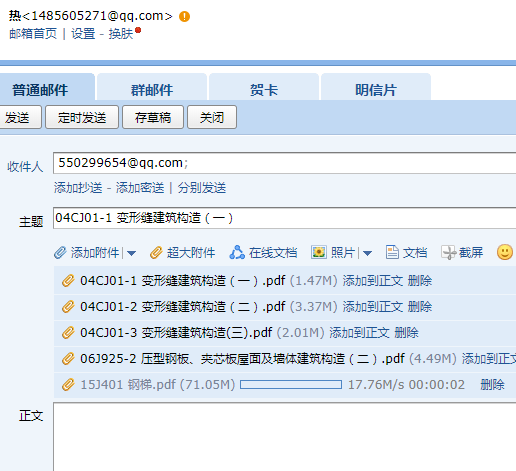Screen dimensions: 516x471
Task: Save the mail with 存草稿
Action: [x=153, y=117]
